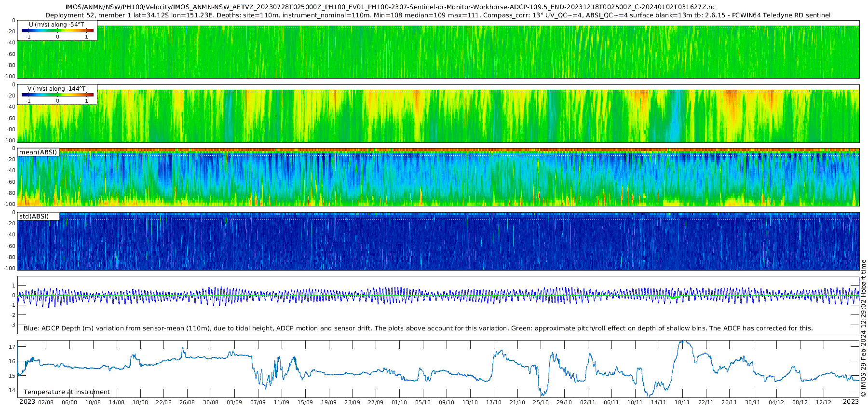This screenshot has width=868, height=410.
Task: Click the blue ADCP depth variation curve
Action: tap(438, 295)
